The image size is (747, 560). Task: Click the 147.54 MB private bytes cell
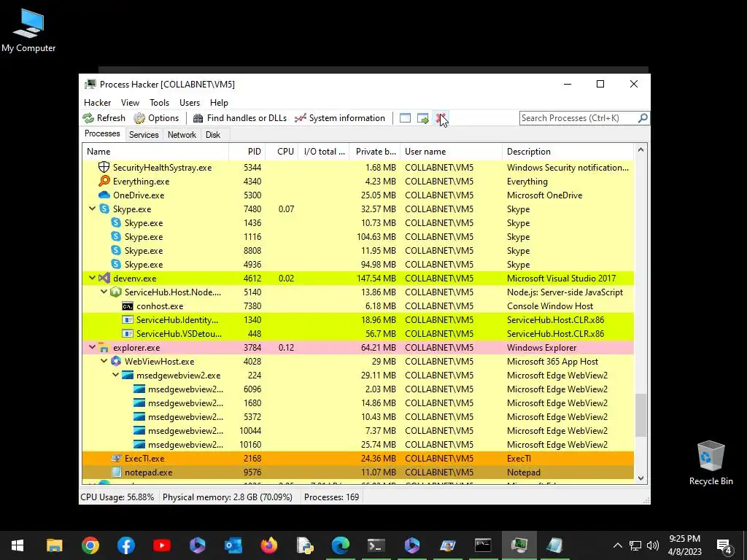click(376, 278)
